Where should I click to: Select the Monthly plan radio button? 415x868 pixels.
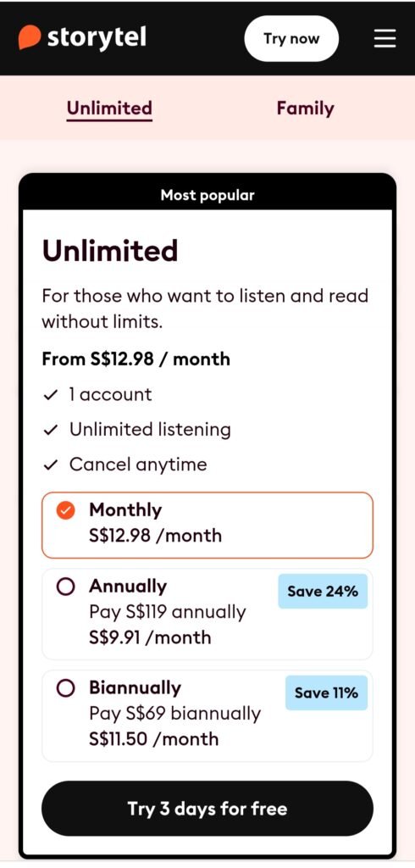(65, 511)
